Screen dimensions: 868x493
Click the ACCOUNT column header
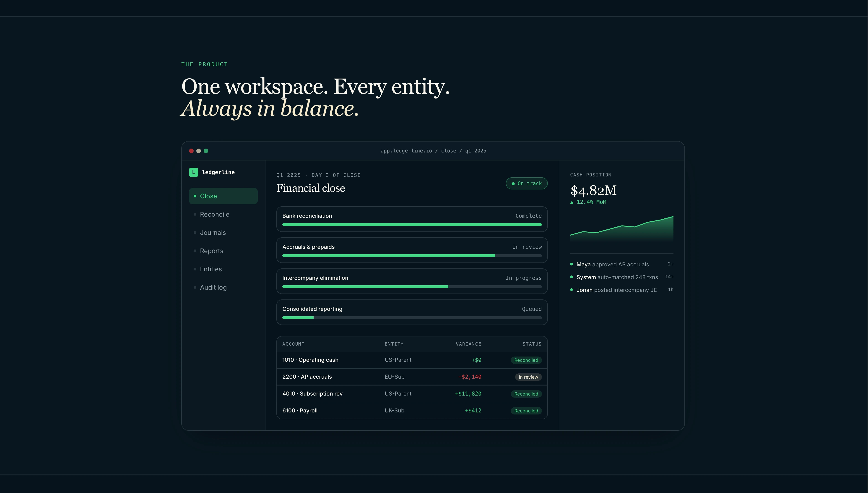tap(293, 344)
